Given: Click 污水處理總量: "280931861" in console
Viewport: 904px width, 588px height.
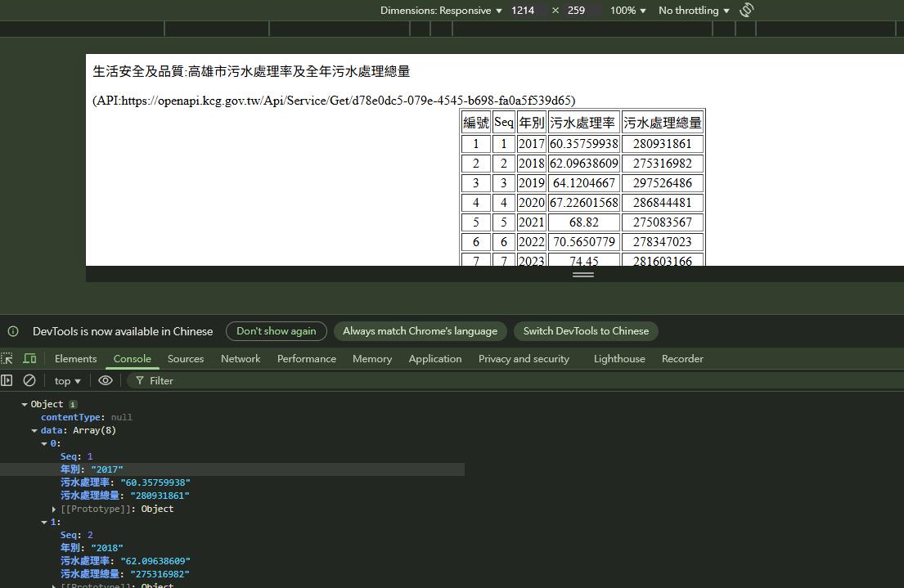Looking at the screenshot, I should pos(124,496).
